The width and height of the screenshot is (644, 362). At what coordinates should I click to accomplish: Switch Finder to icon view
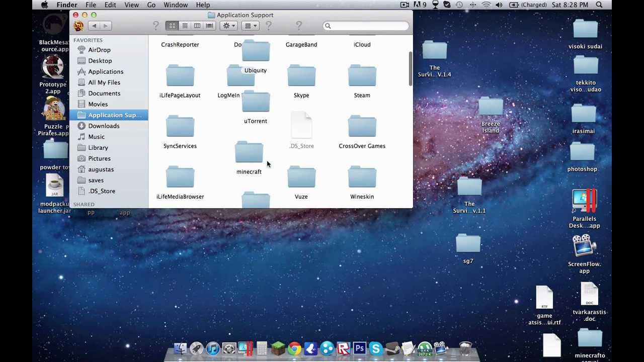172,26
